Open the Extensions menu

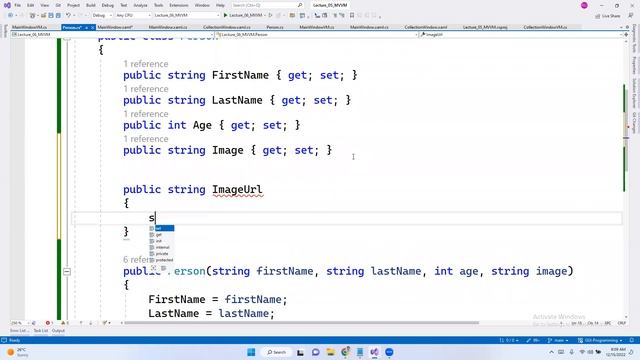tap(179, 5)
